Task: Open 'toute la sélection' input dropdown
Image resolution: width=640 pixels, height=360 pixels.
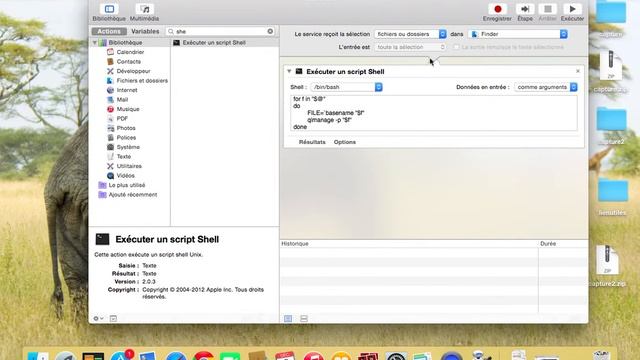Action: pyautogui.click(x=410, y=47)
